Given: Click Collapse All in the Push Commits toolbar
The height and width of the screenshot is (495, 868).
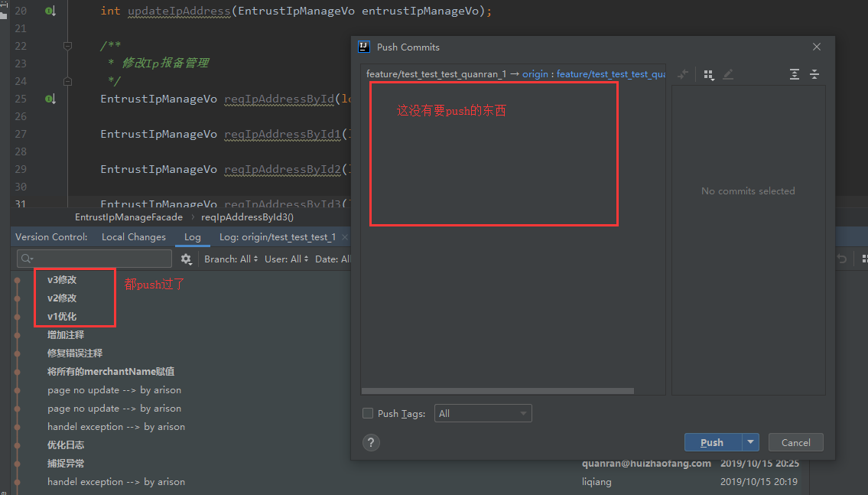Looking at the screenshot, I should point(814,74).
